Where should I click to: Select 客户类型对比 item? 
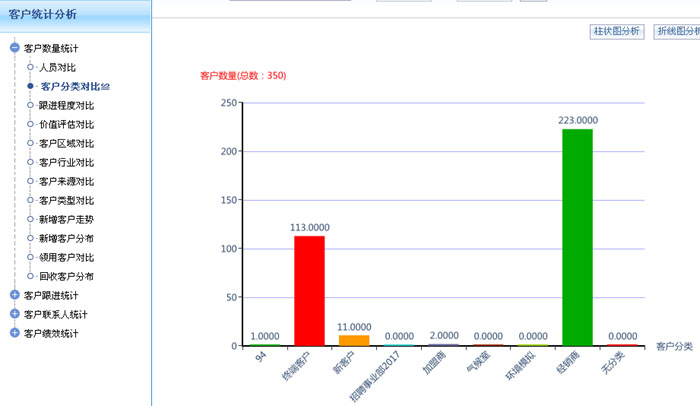pyautogui.click(x=66, y=200)
